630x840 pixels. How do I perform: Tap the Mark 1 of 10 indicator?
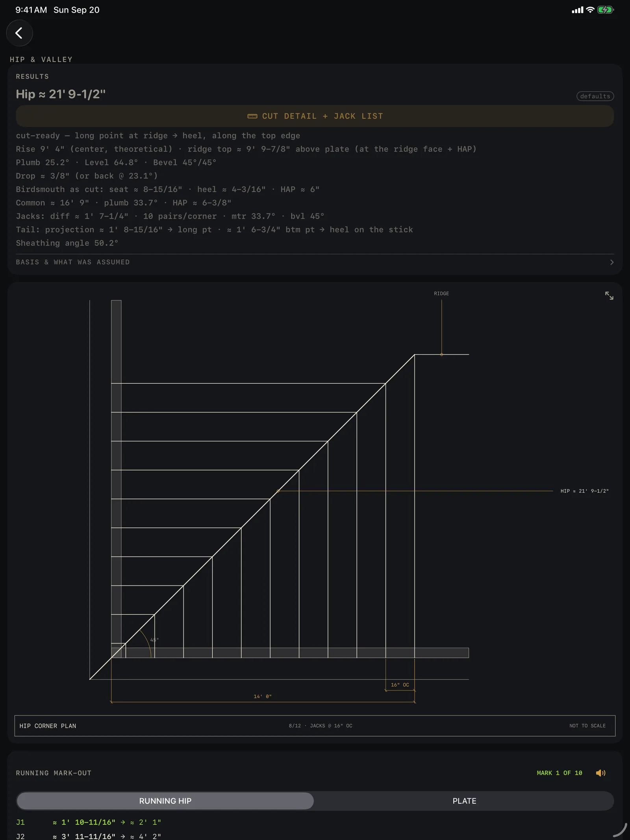pyautogui.click(x=560, y=773)
